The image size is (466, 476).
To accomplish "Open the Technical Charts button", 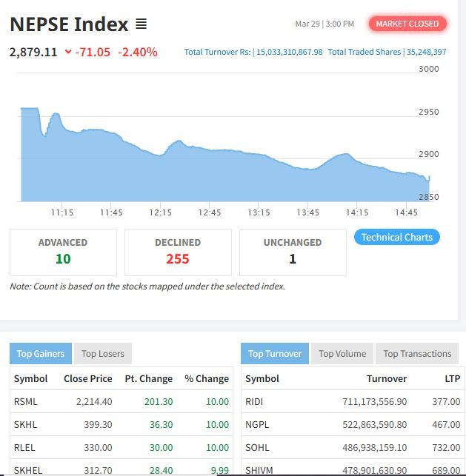I will coord(396,237).
